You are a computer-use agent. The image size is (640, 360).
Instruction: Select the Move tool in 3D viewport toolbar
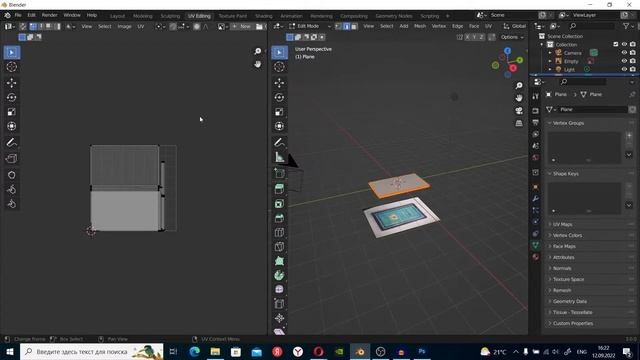(x=279, y=83)
